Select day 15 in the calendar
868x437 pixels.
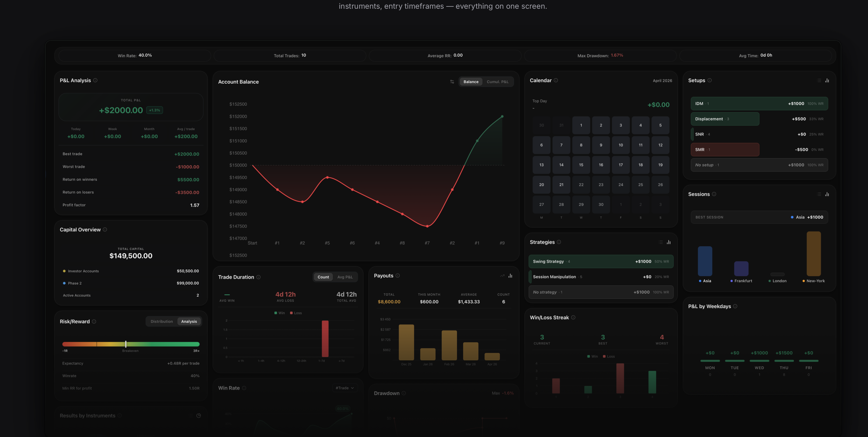(581, 165)
